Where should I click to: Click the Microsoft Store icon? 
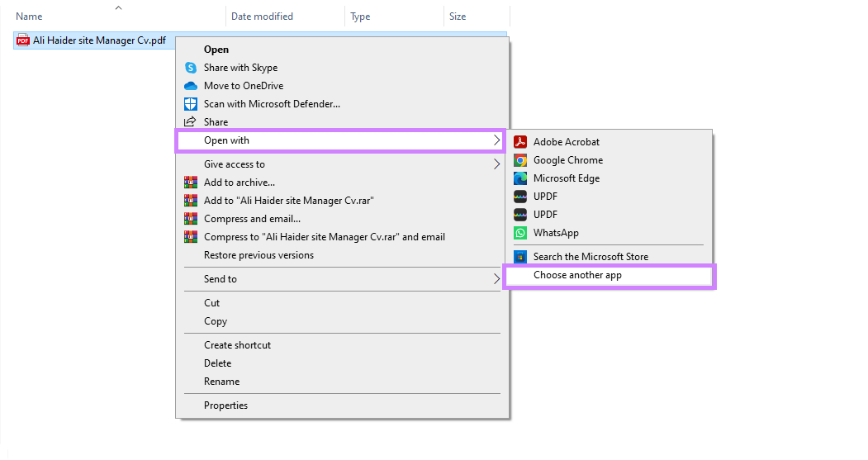(x=520, y=257)
